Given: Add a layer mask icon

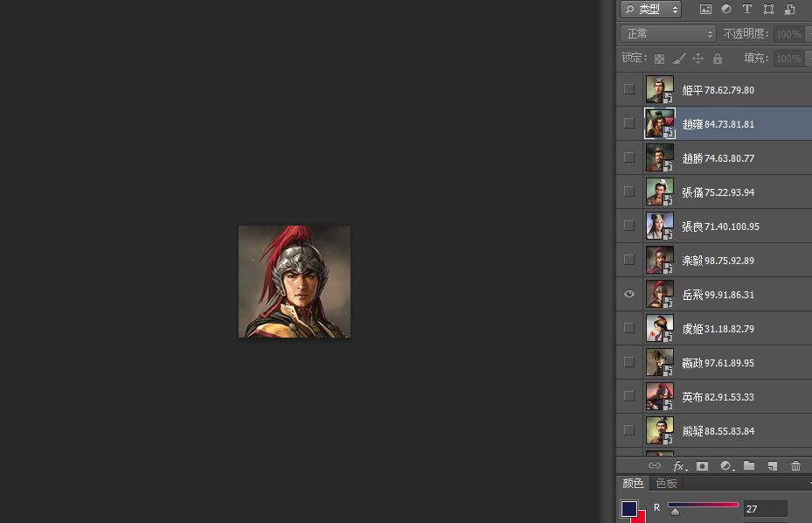Looking at the screenshot, I should 702,466.
